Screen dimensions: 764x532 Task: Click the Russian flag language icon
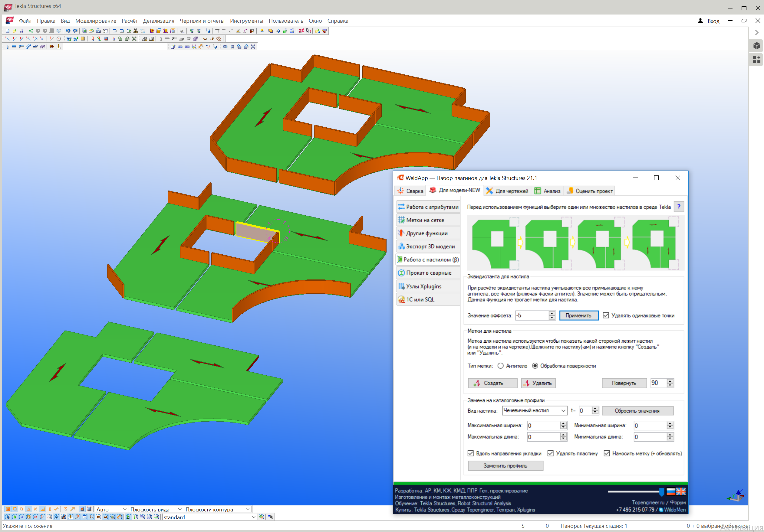[x=671, y=491]
